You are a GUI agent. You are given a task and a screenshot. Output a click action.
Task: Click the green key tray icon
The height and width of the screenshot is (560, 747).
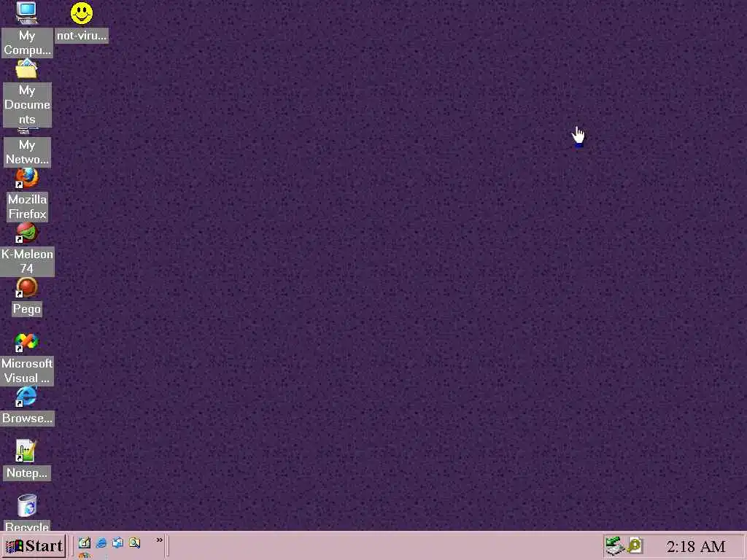(635, 545)
